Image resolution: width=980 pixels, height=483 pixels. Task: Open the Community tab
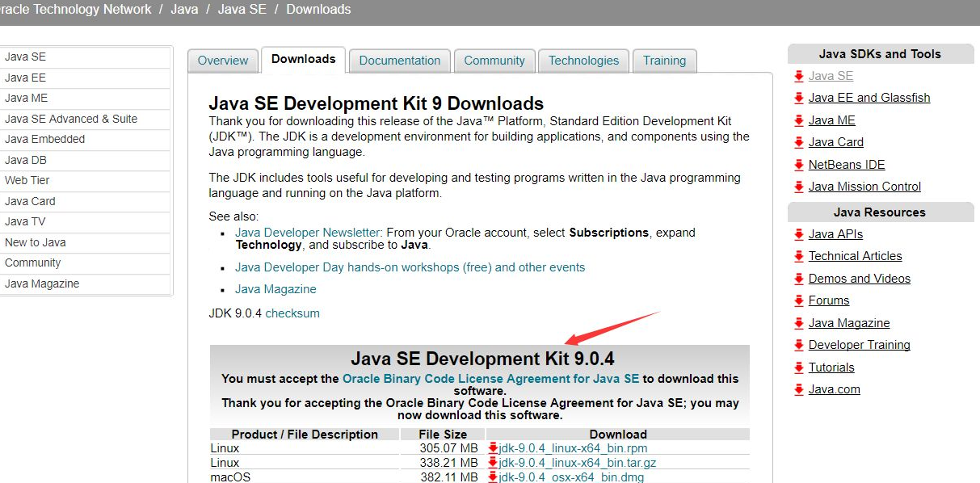[494, 61]
